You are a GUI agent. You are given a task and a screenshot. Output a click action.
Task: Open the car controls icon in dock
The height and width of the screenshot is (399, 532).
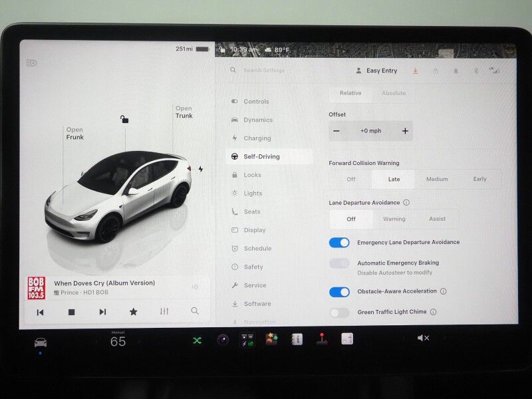point(41,342)
